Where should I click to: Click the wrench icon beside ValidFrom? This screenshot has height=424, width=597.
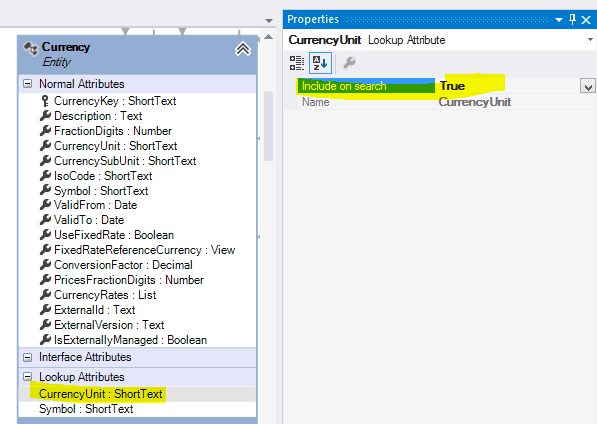(45, 205)
